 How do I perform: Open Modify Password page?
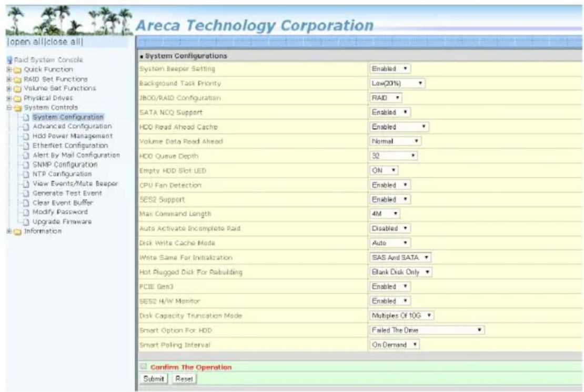click(60, 212)
